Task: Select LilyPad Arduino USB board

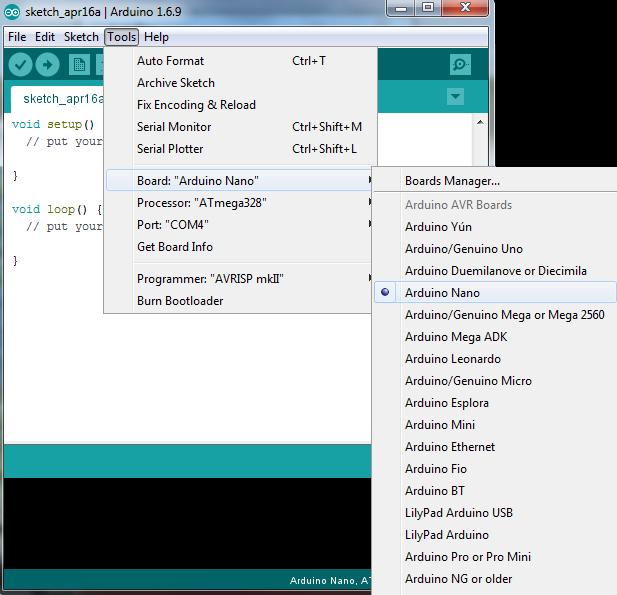Action: (x=495, y=513)
